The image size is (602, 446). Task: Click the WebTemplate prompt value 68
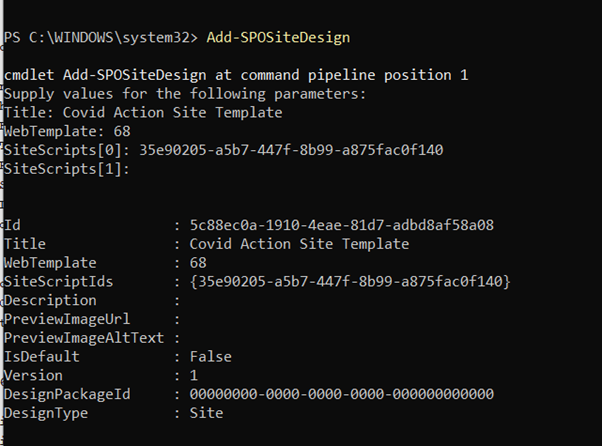[x=122, y=132]
